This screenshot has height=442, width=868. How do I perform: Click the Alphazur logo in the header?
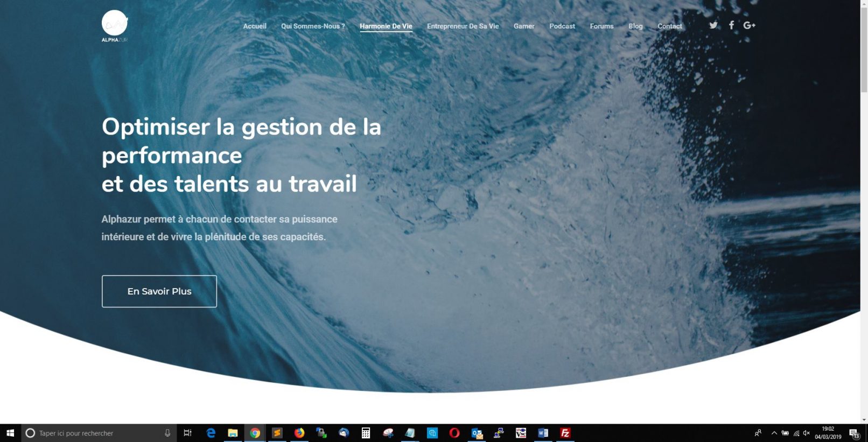tap(115, 25)
